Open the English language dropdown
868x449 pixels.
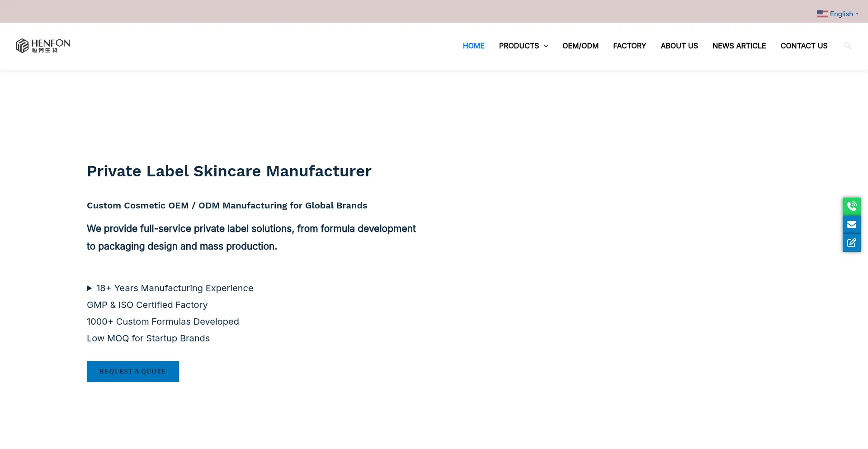838,14
